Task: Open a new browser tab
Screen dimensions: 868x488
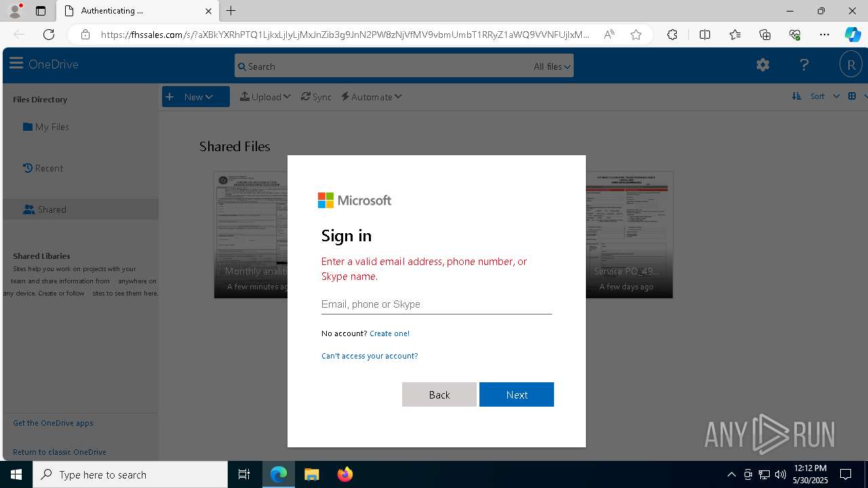Action: (231, 11)
